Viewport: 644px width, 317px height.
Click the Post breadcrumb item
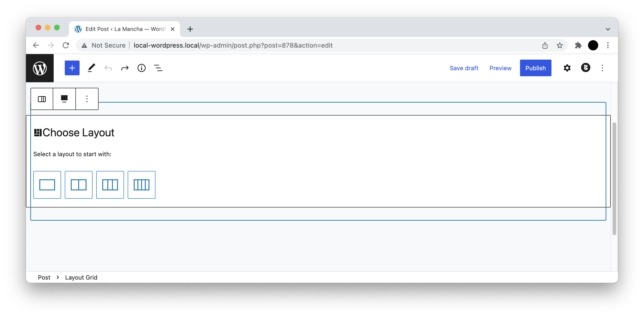(x=44, y=277)
